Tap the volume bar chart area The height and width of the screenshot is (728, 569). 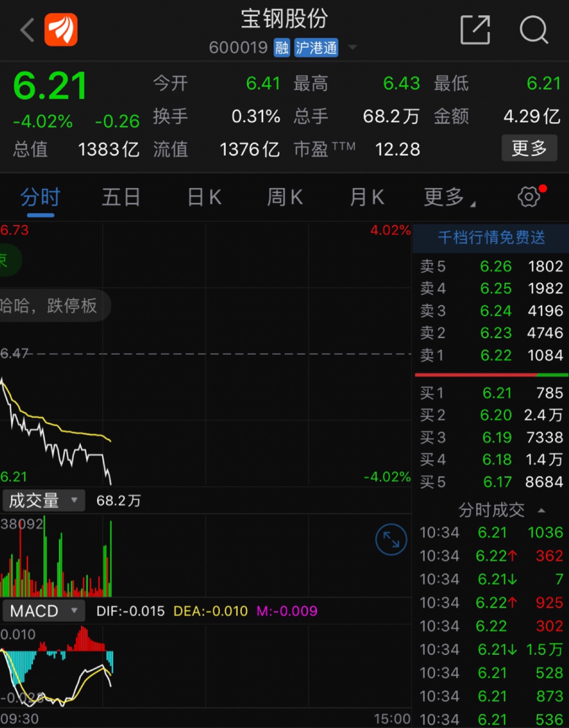pos(206,556)
